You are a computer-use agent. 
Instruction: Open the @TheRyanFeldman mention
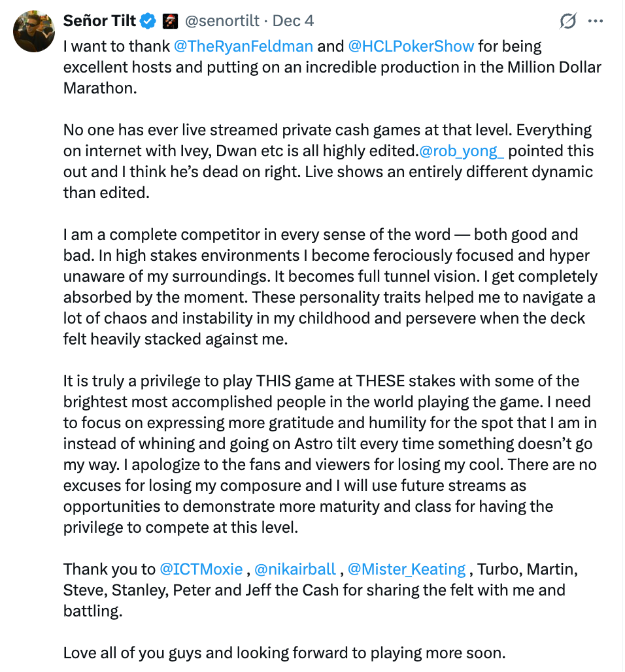(x=243, y=46)
